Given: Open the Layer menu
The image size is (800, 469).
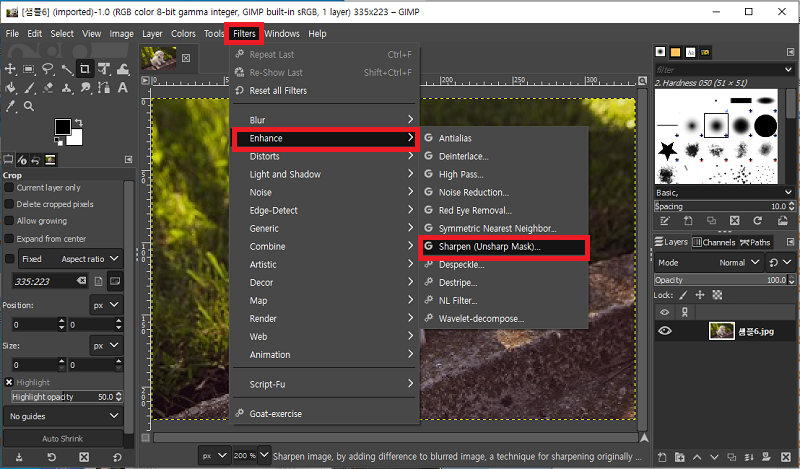Looking at the screenshot, I should pyautogui.click(x=152, y=34).
